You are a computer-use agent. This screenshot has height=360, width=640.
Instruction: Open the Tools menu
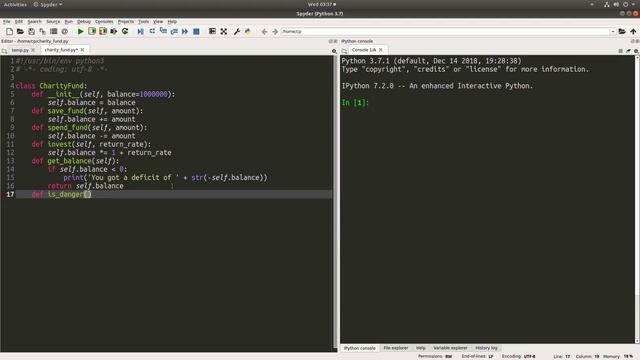pyautogui.click(x=143, y=21)
